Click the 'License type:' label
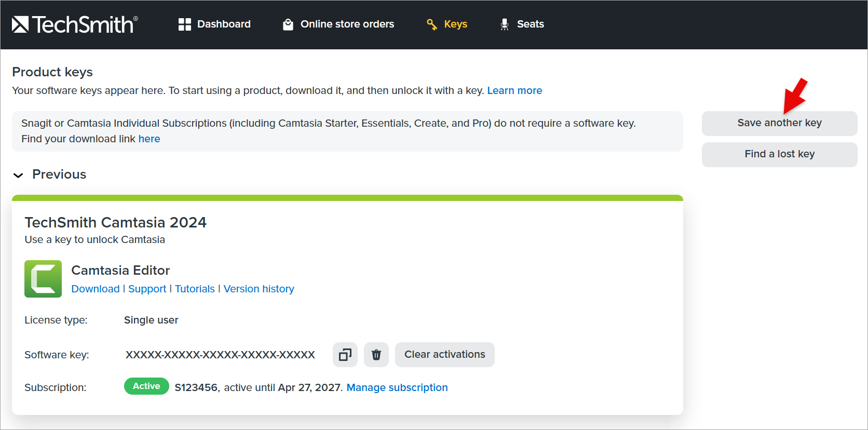This screenshot has height=430, width=868. [56, 320]
